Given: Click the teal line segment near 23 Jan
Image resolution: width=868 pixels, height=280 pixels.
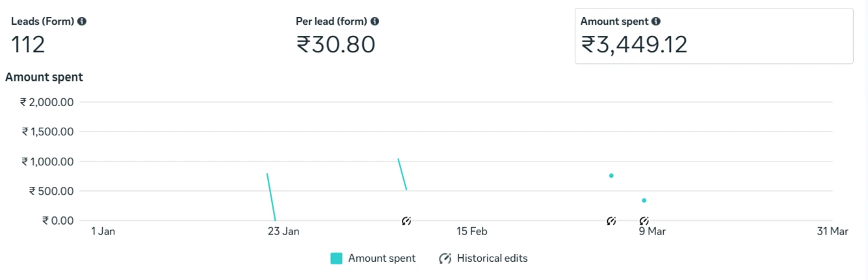Looking at the screenshot, I should (x=271, y=197).
